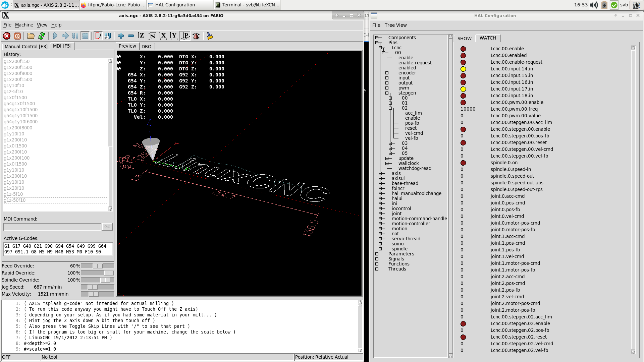
Task: Collapse the Pins tree node
Action: click(x=377, y=43)
